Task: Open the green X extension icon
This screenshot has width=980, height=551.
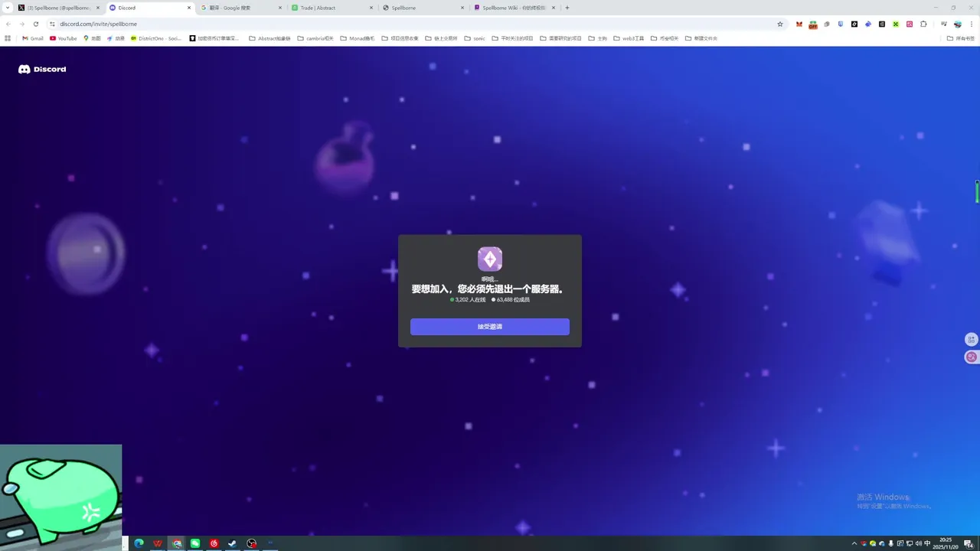Action: click(x=896, y=24)
